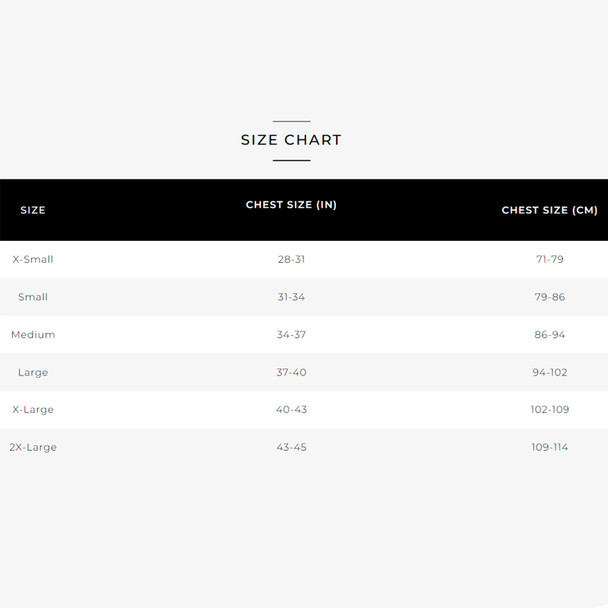Click the 86-94 cm chest value
608x608 pixels.
(549, 335)
